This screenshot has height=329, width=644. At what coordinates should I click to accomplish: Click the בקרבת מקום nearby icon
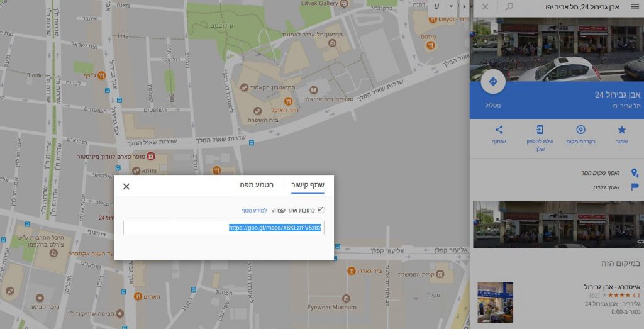tap(580, 130)
